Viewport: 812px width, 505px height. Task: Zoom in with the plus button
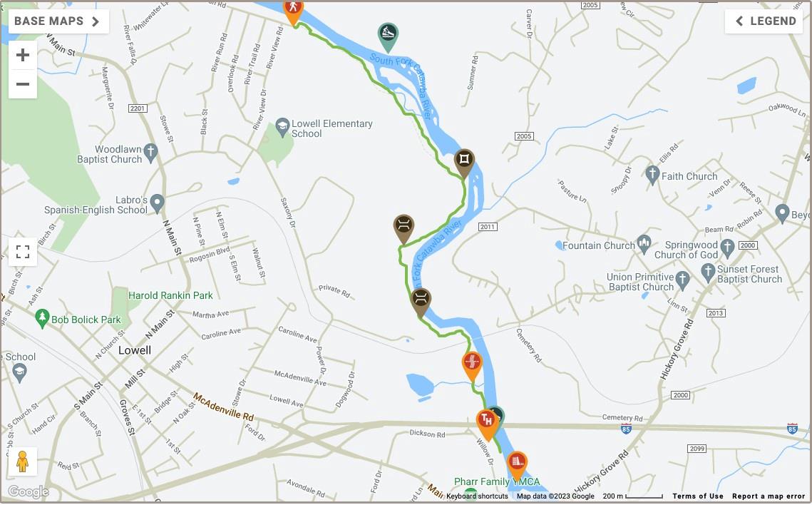(23, 55)
